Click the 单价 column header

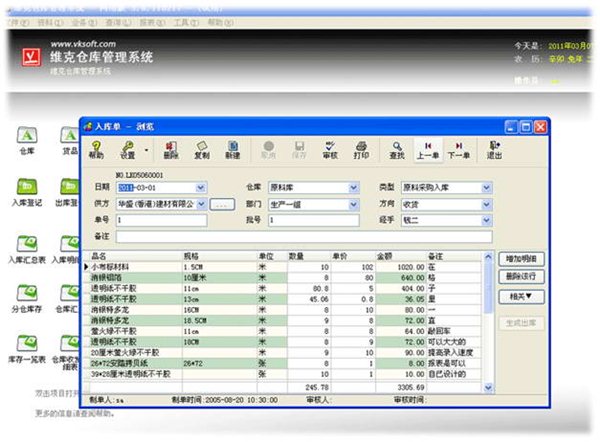[352, 256]
